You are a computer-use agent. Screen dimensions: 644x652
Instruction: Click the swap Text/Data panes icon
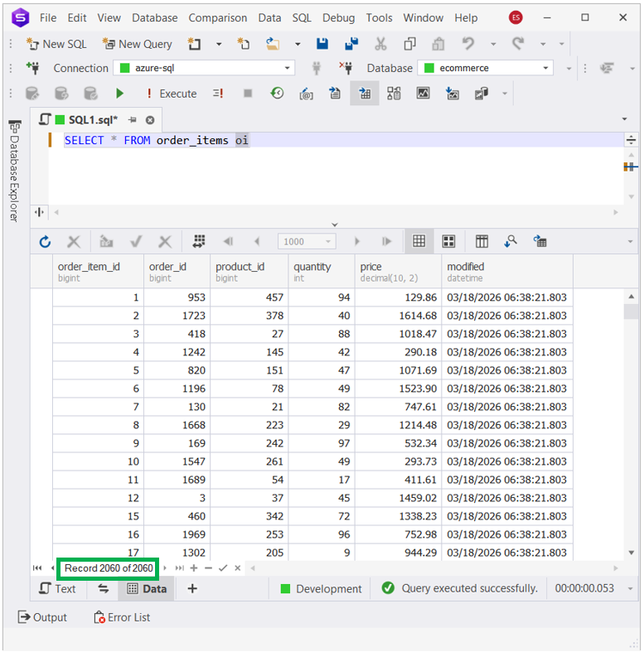(x=103, y=589)
